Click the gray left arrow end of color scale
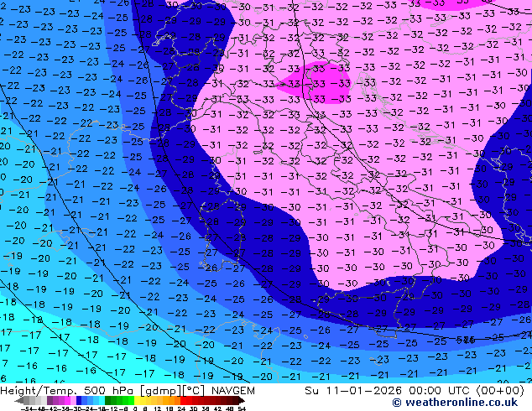 pyautogui.click(x=19, y=401)
